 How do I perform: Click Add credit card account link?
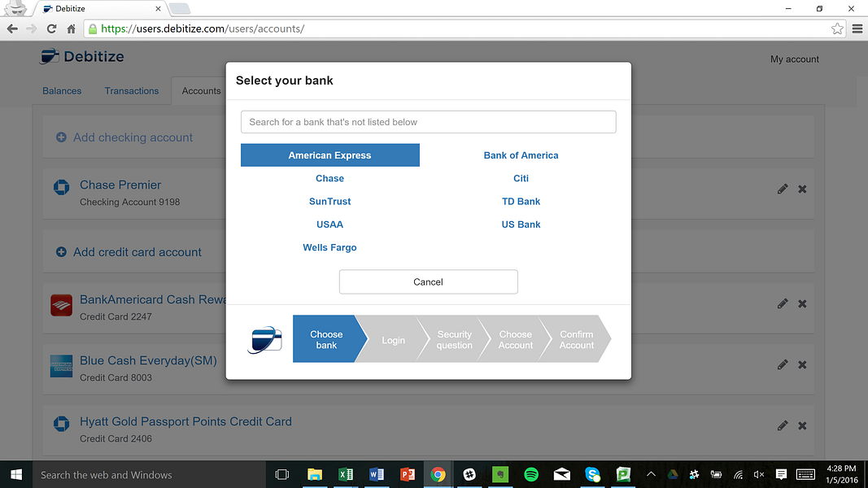point(137,252)
